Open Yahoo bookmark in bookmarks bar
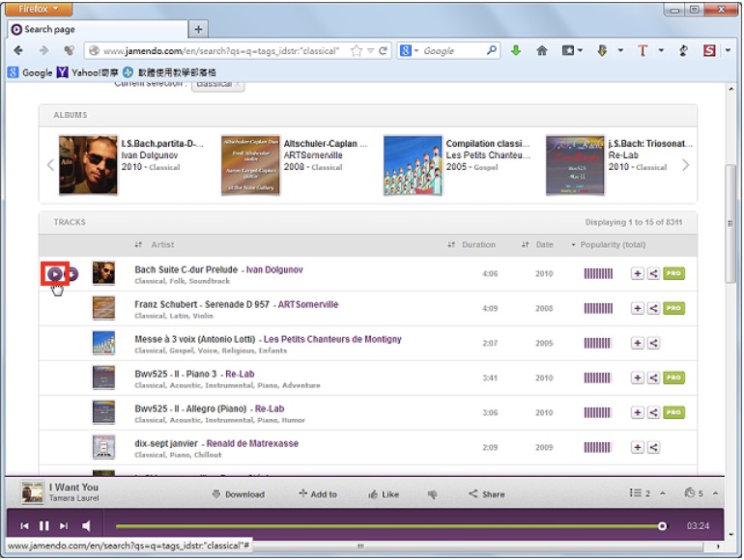The image size is (744, 560). [x=87, y=72]
